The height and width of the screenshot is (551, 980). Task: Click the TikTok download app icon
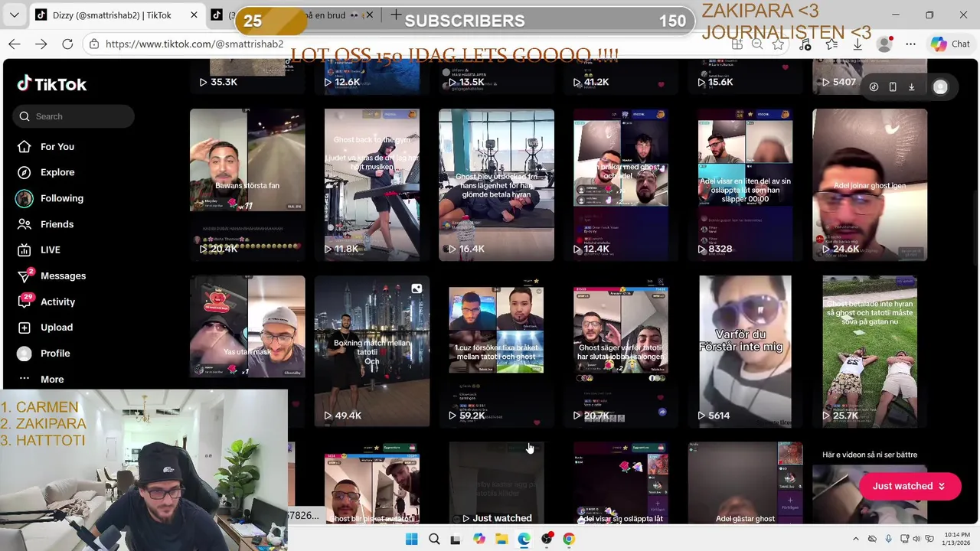(x=912, y=87)
